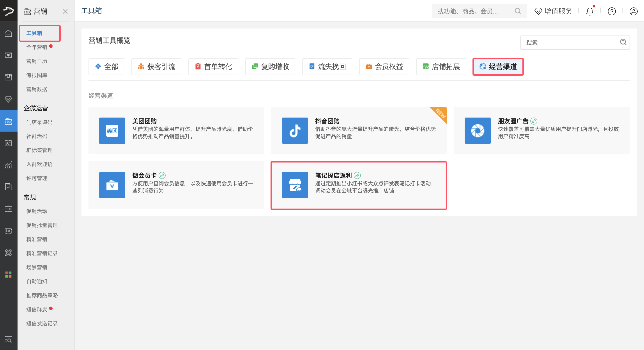Open the yen order icon in left rail
The height and width of the screenshot is (350, 644).
tap(8, 55)
